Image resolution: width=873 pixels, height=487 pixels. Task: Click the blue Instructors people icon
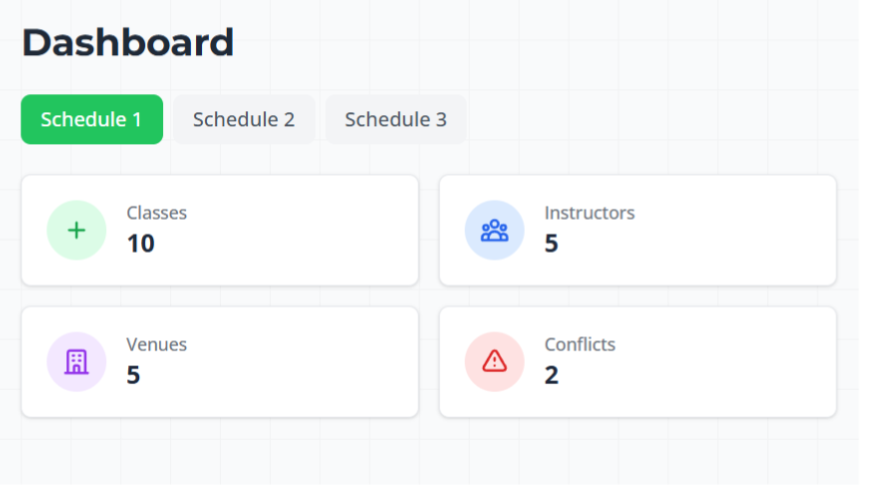494,230
